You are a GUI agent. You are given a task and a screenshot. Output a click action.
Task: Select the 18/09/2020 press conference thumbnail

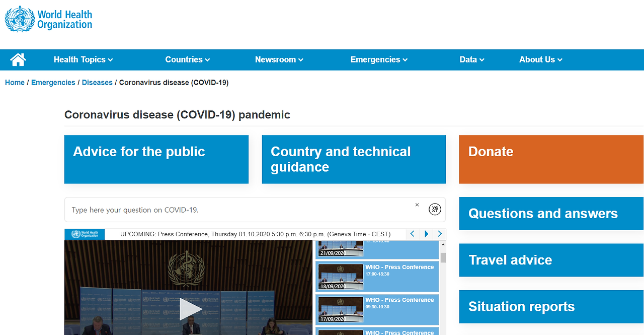click(341, 277)
